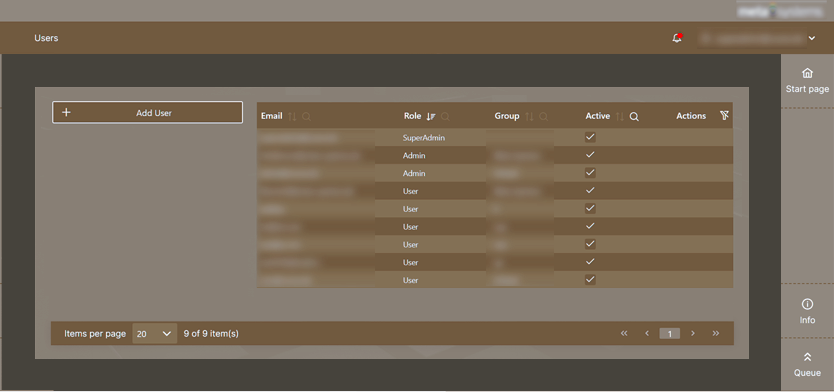The width and height of the screenshot is (834, 392).
Task: Expand the Queue panel arrows
Action: [807, 357]
